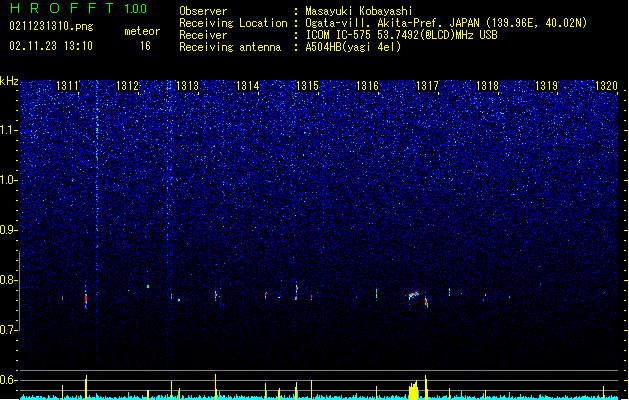This screenshot has height=400, width=629.
Task: Select the Ogata-vill. Akita-Pref. JAPAN location text
Action: [446, 23]
